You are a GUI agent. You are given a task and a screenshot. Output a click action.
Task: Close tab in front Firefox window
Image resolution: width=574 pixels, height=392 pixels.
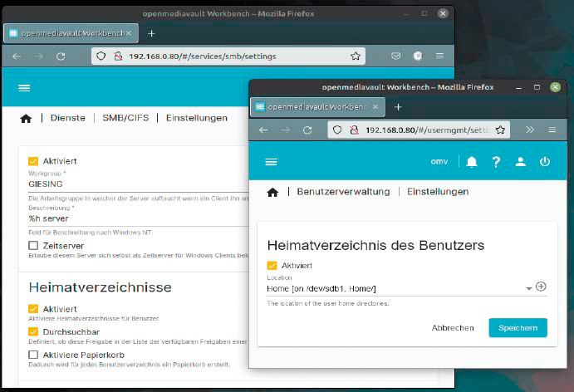pos(375,107)
